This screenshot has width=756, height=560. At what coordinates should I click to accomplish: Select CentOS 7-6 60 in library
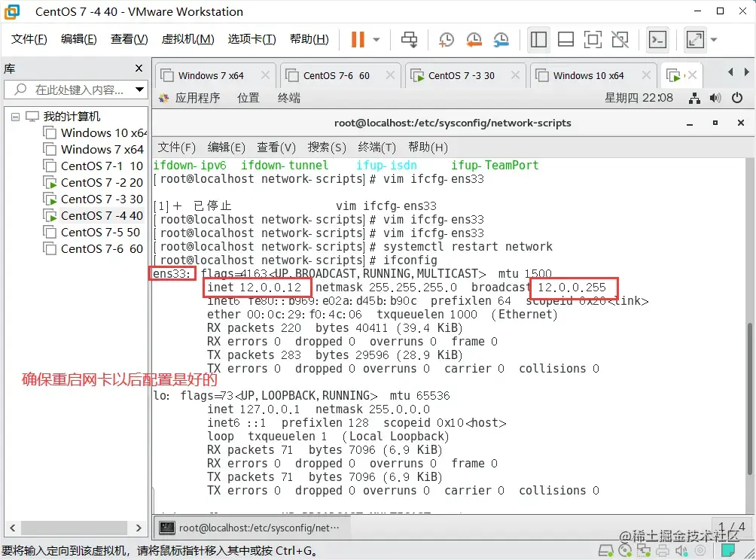(93, 248)
